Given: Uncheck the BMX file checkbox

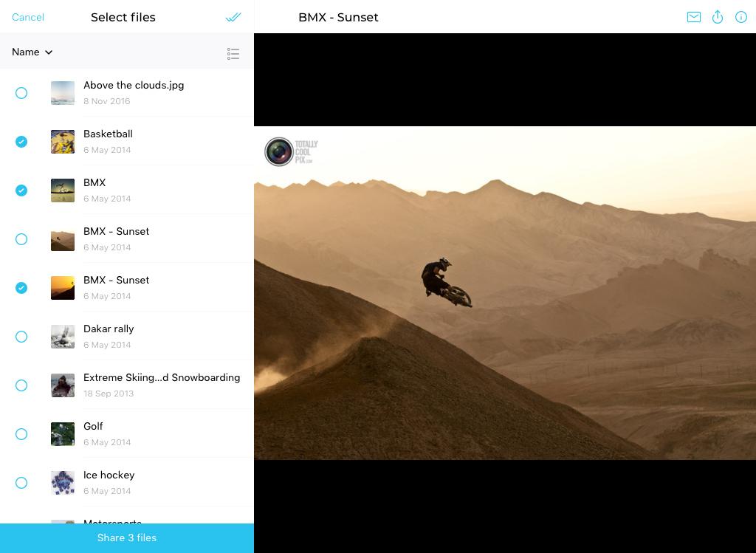Looking at the screenshot, I should coord(21,190).
